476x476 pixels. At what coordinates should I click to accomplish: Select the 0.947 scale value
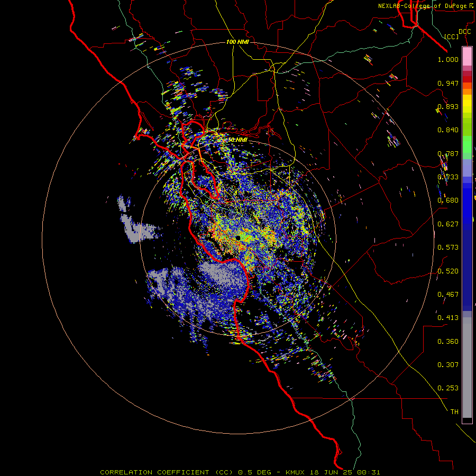(448, 83)
